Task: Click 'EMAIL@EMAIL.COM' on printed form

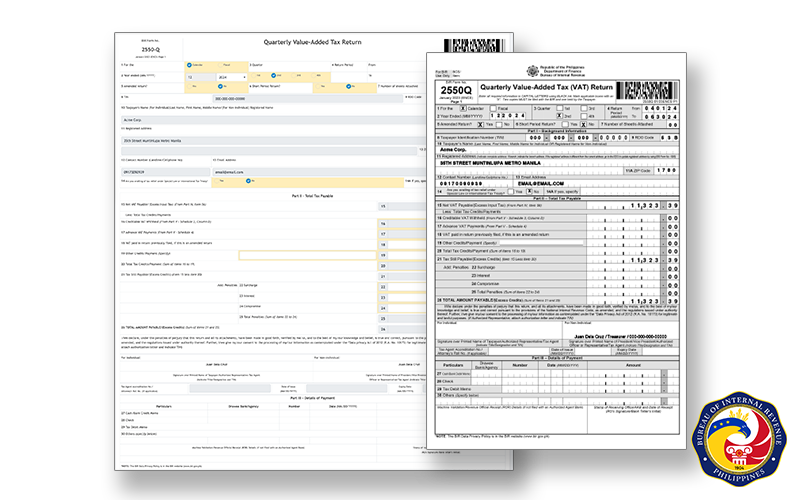Action: click(541, 184)
